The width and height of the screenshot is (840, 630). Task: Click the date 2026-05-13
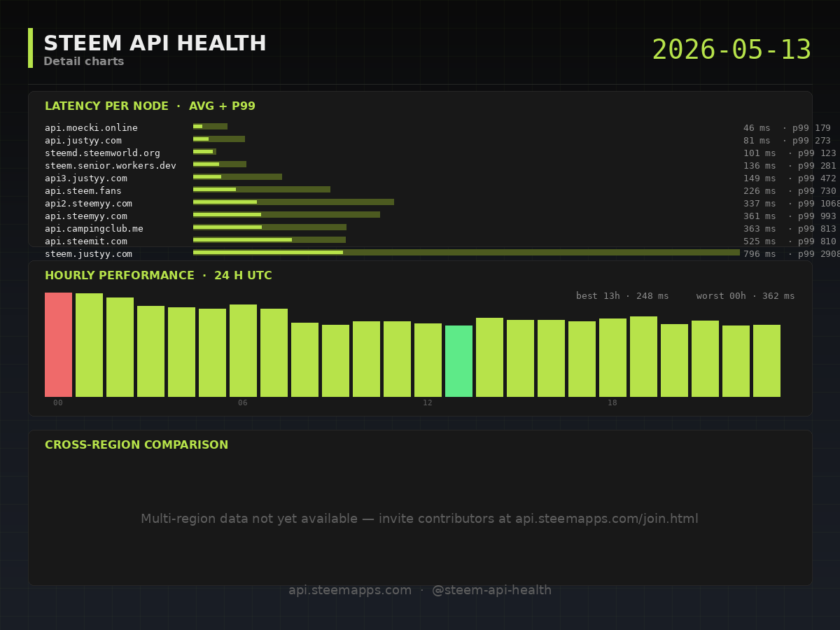pyautogui.click(x=731, y=50)
